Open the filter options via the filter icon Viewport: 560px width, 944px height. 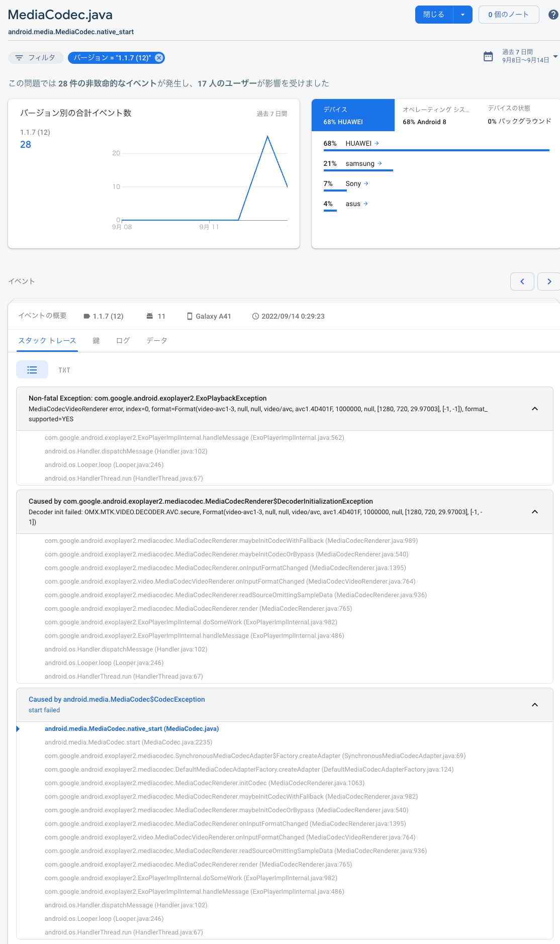(20, 57)
